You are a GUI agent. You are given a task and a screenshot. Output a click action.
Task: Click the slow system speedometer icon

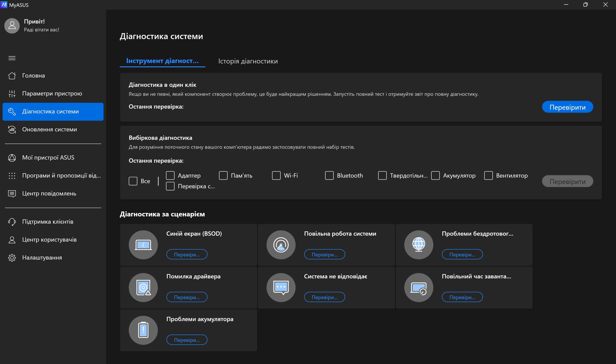(x=281, y=245)
